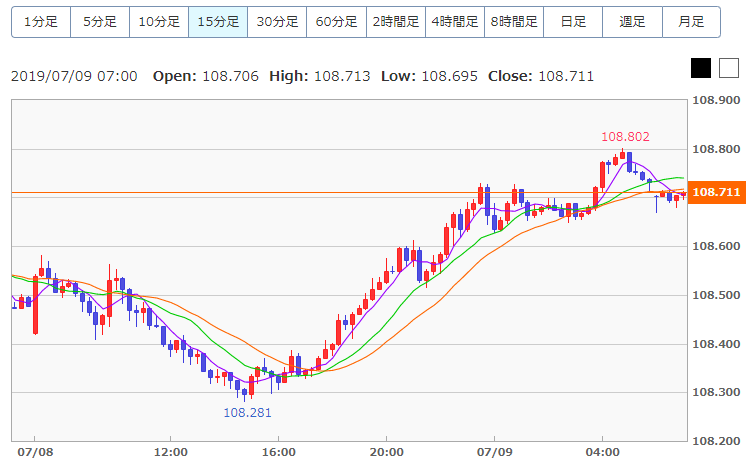Click the 108.400 price axis label
This screenshot has height=465, width=752.
pos(717,344)
